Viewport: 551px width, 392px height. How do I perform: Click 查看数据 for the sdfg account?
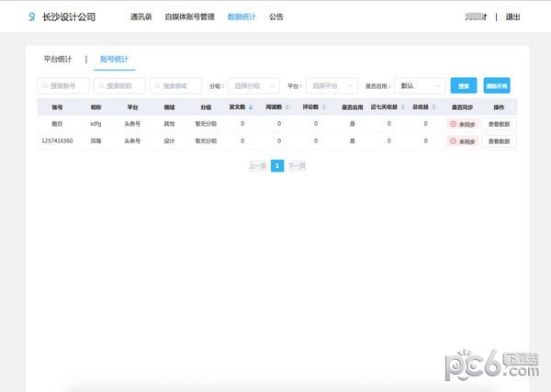point(499,124)
